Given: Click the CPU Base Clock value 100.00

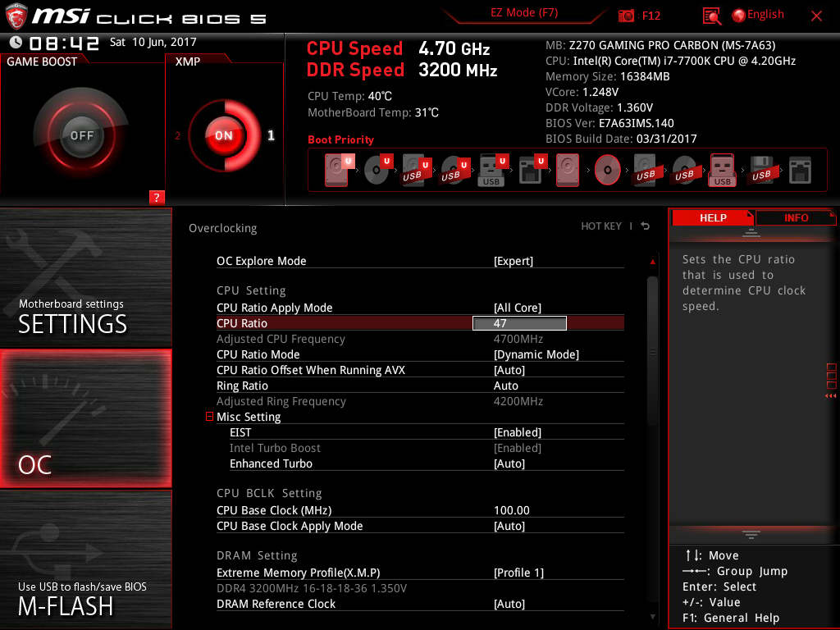Looking at the screenshot, I should coord(512,510).
